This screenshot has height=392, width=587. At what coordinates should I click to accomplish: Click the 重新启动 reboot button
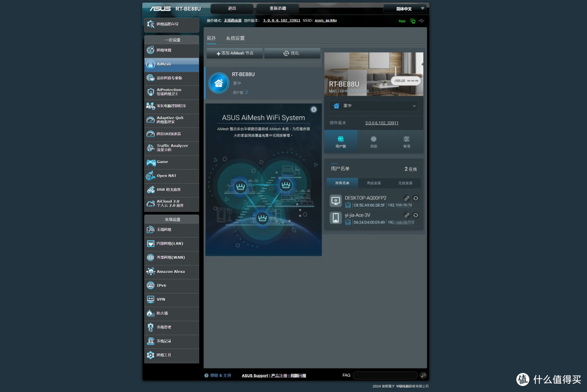pyautogui.click(x=278, y=8)
